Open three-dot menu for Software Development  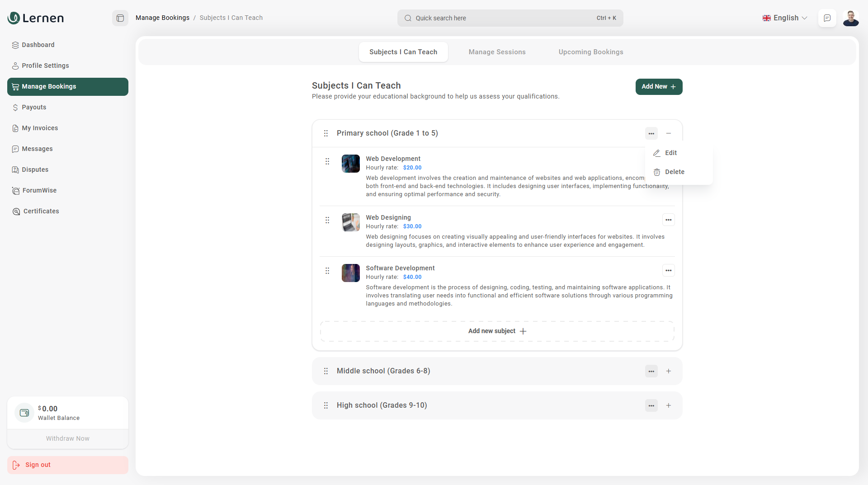(668, 271)
